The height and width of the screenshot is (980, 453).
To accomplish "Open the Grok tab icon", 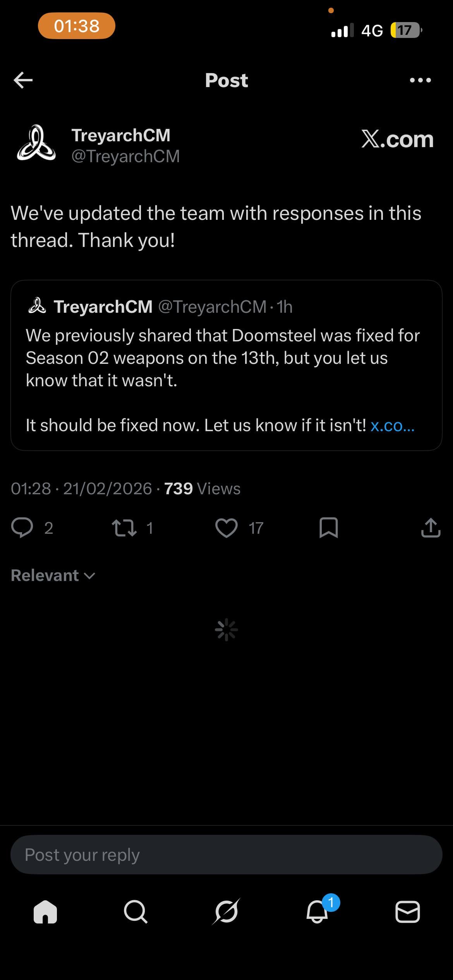I will [226, 912].
